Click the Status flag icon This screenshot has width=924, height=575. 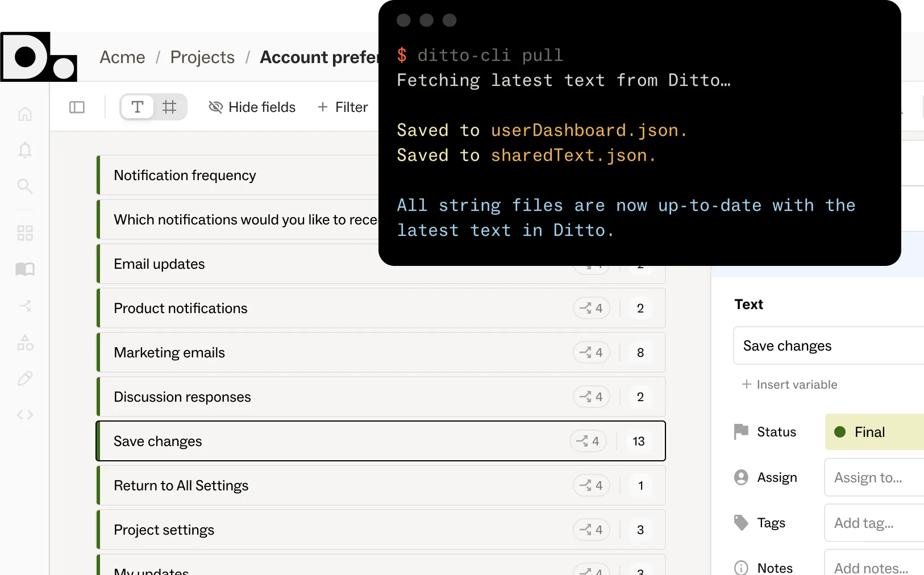741,432
